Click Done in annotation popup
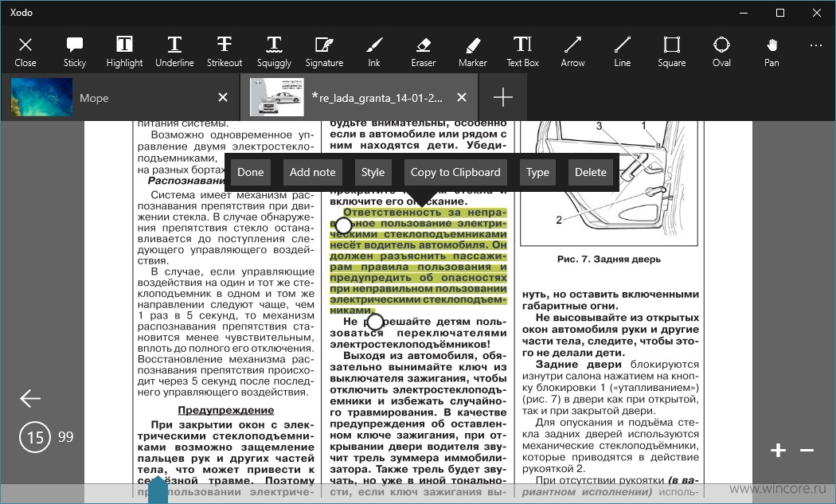 [x=251, y=172]
